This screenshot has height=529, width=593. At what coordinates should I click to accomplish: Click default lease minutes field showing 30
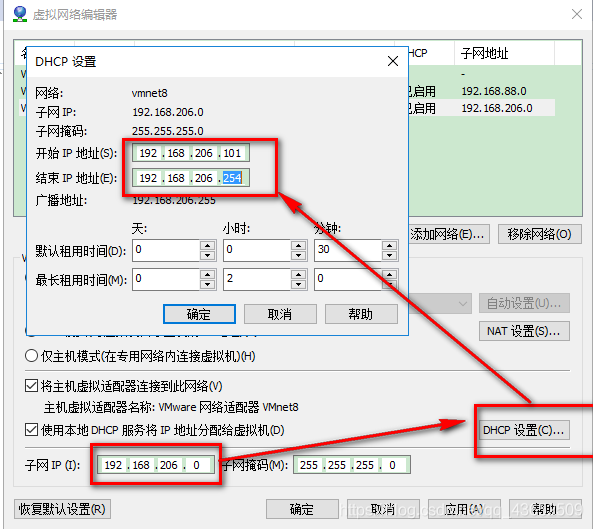348,250
